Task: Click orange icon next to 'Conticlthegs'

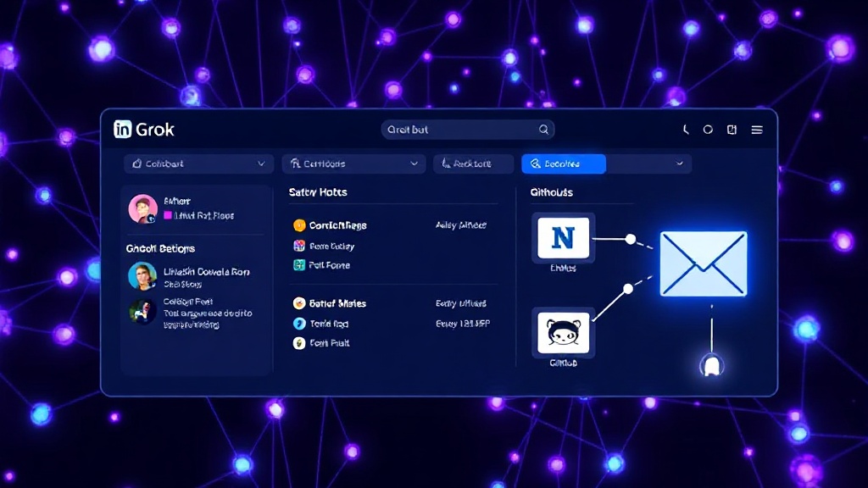Action: [x=299, y=225]
